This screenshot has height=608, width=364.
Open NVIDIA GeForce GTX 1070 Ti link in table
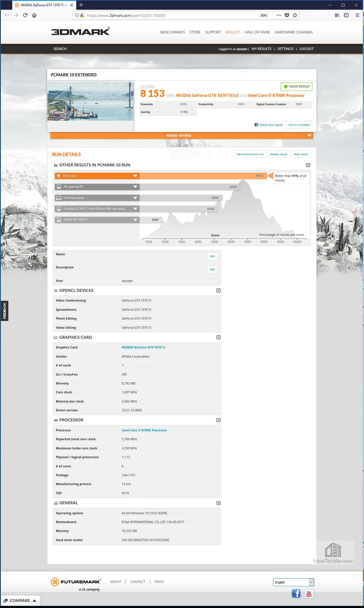[x=143, y=347]
